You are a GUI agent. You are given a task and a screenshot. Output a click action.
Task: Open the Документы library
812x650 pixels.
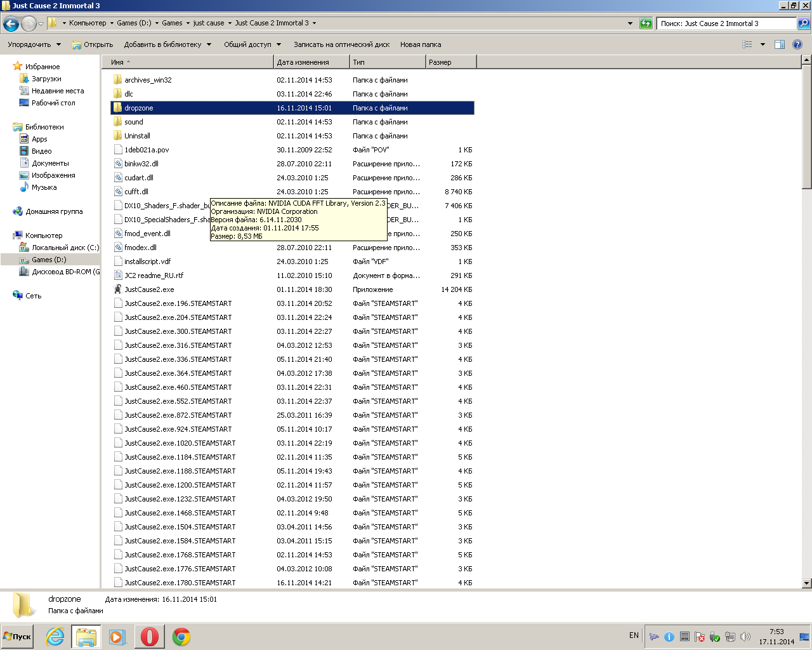tap(50, 163)
